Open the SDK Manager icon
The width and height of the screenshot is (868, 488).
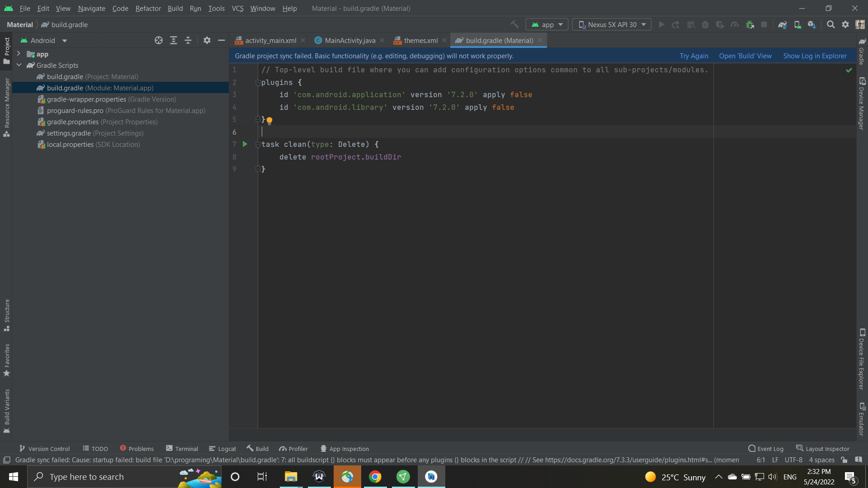click(x=812, y=24)
